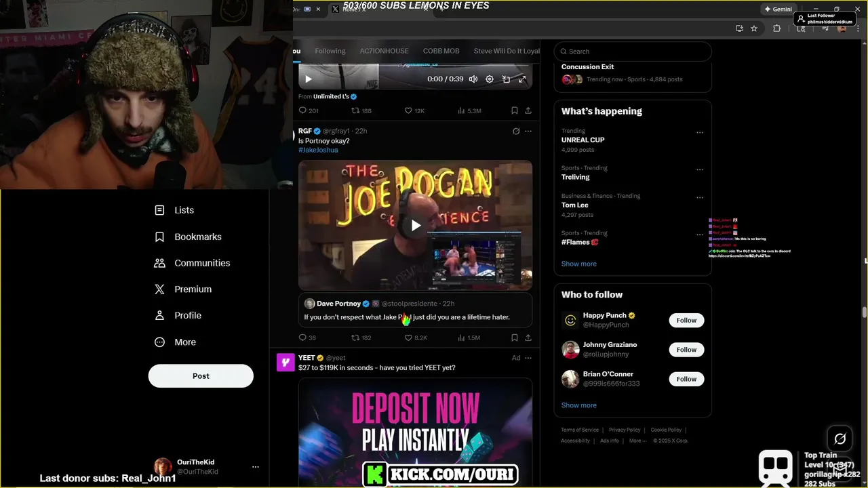Open quoted Dave Portnoy post
Image resolution: width=868 pixels, height=488 pixels.
415,310
